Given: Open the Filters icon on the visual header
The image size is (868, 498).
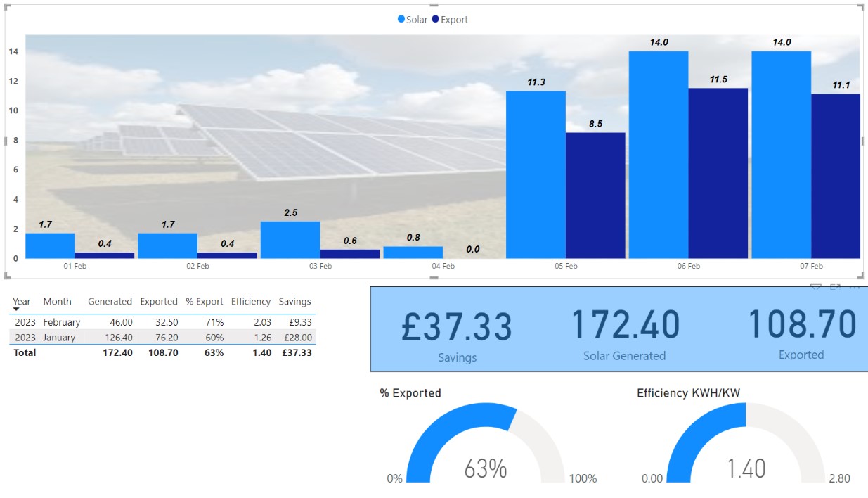Looking at the screenshot, I should click(816, 286).
